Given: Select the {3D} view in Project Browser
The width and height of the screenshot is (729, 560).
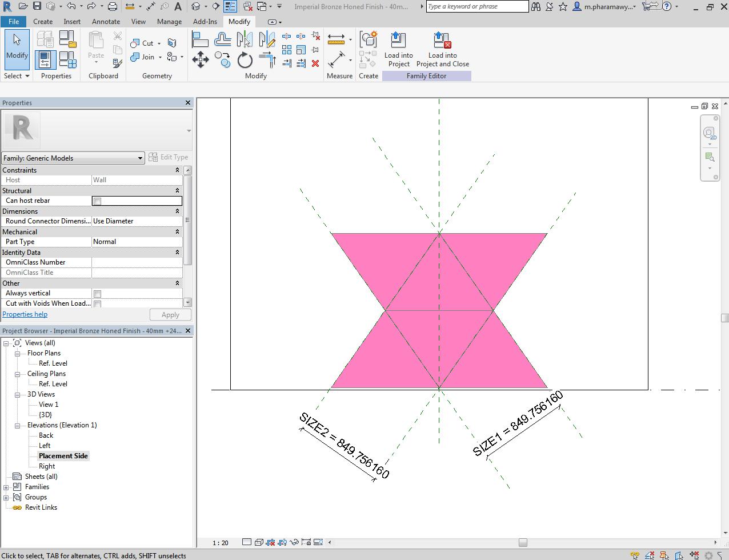Looking at the screenshot, I should [46, 415].
